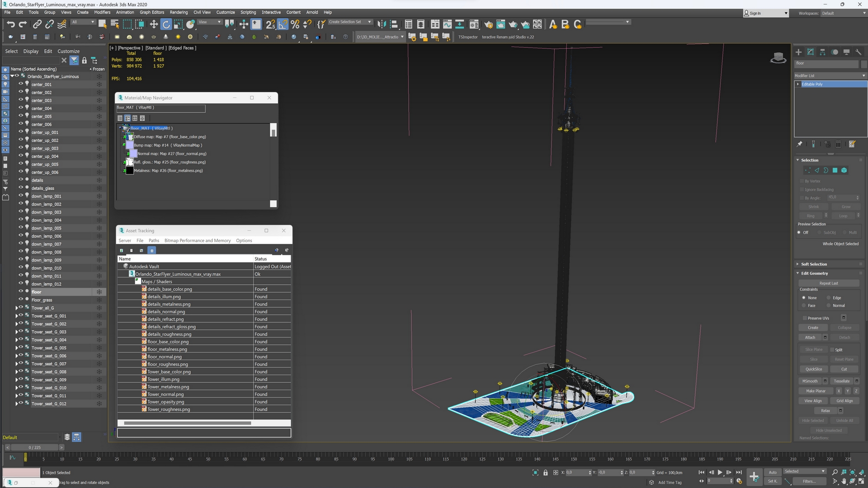868x488 pixels.
Task: Open the Create Selection Set dropdown
Action: (350, 22)
